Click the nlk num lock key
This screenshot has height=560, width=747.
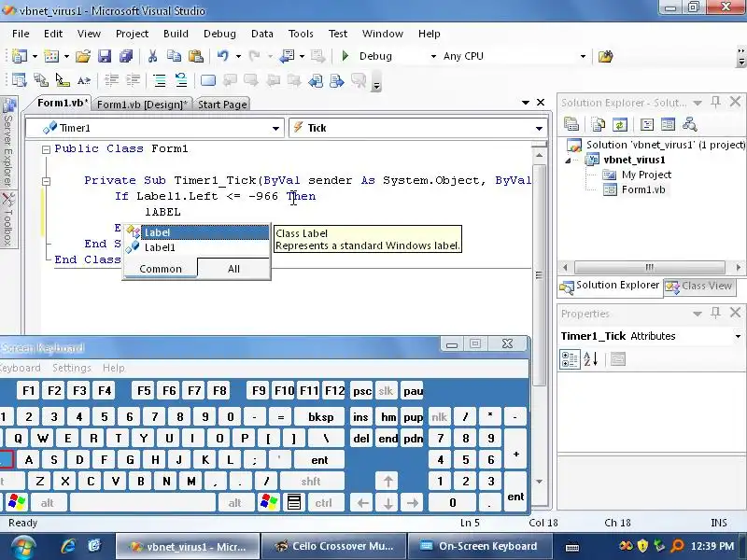point(439,417)
